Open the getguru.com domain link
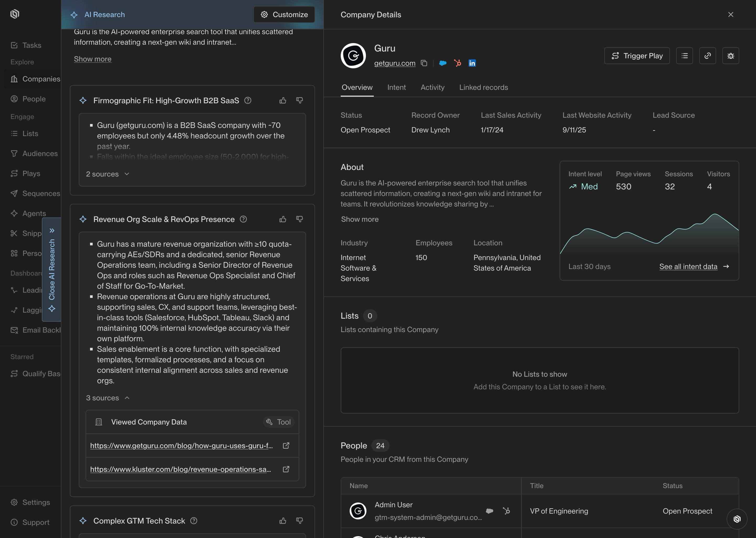Viewport: 756px width, 538px height. point(395,63)
